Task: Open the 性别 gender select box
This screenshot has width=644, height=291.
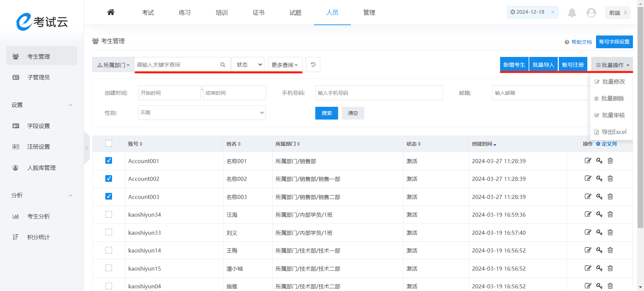Action: click(202, 113)
